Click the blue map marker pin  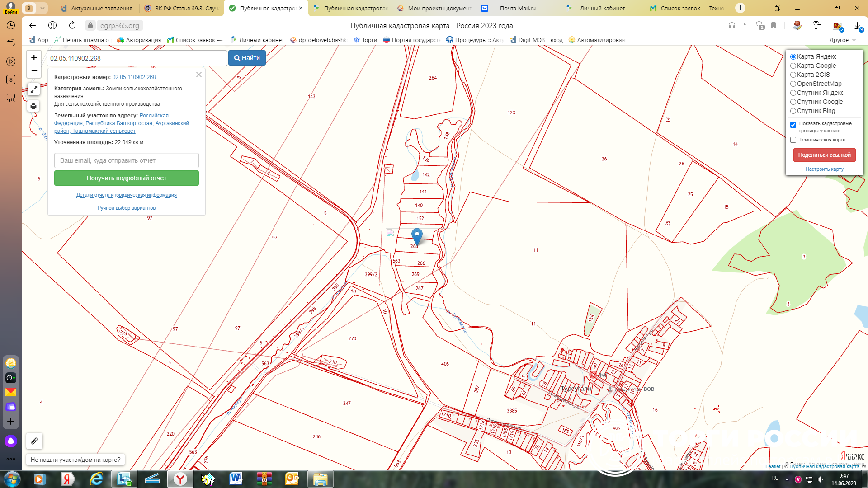pos(417,236)
